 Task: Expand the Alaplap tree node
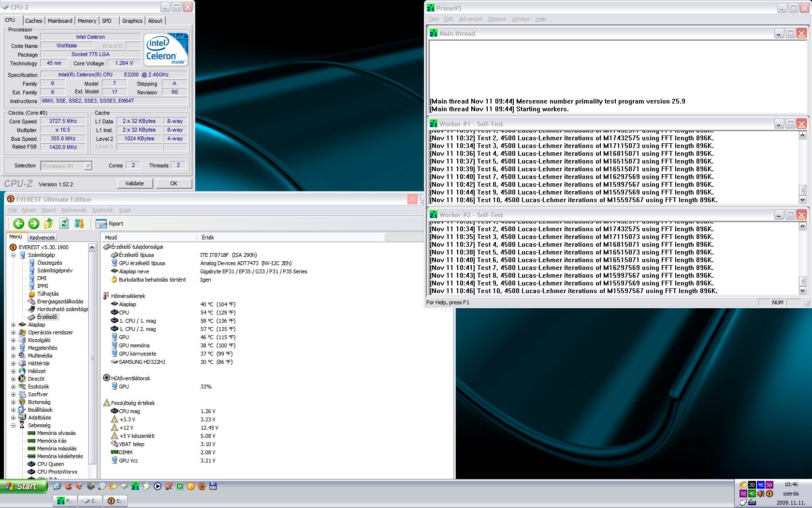[x=14, y=325]
